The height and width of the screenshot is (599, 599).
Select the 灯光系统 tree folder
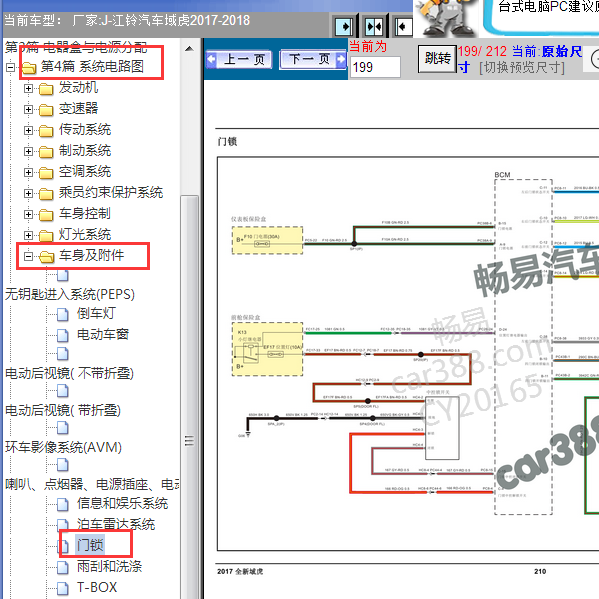pyautogui.click(x=85, y=235)
